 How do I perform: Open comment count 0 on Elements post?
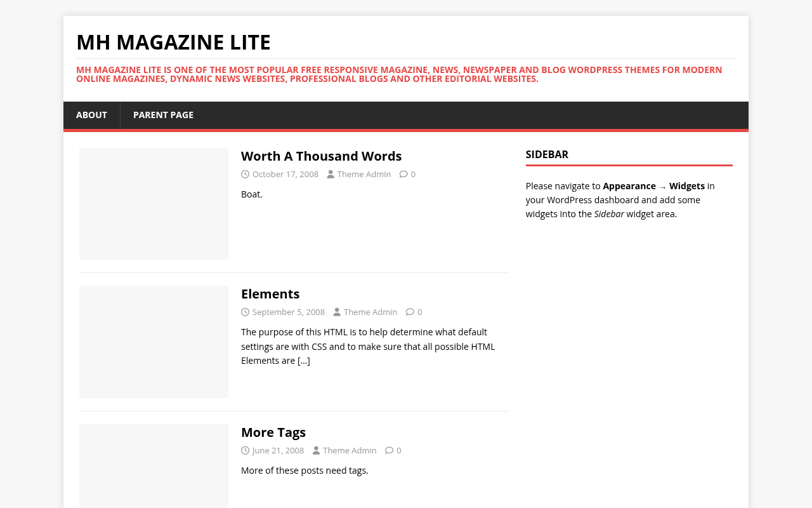click(x=419, y=312)
